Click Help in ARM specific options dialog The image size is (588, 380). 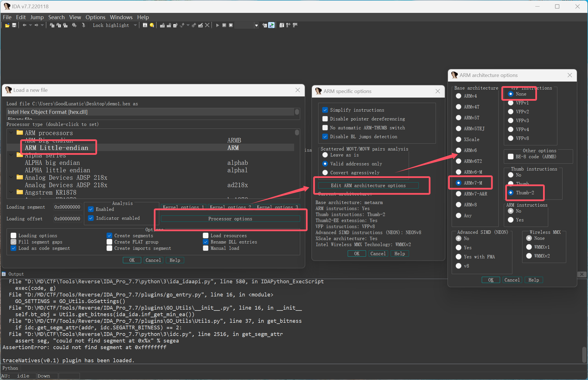pyautogui.click(x=400, y=254)
